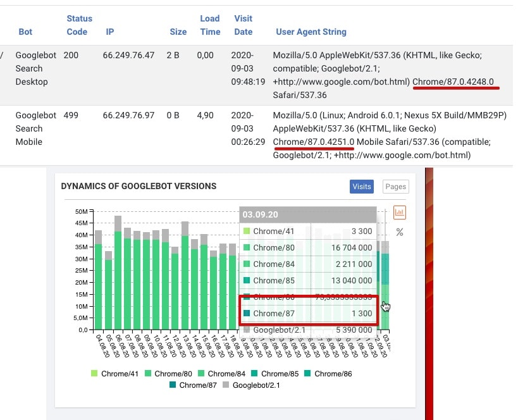This screenshot has height=420, width=518.
Task: Click tooltip date header 03.09.20
Action: click(x=261, y=214)
